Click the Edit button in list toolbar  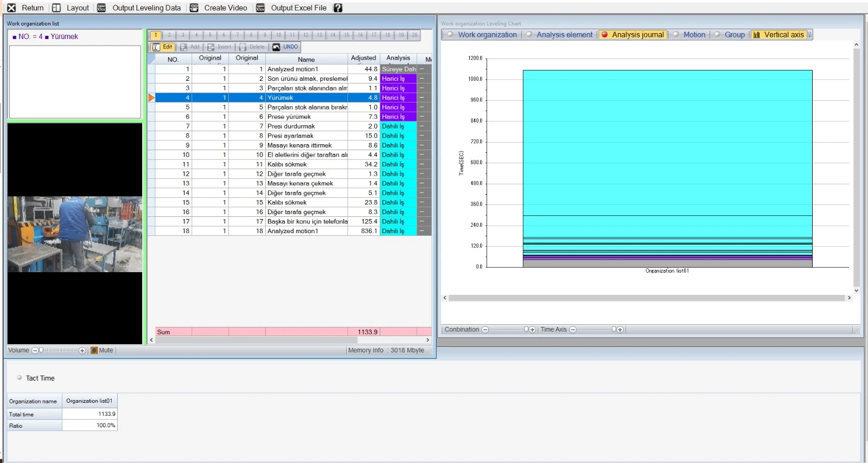click(x=162, y=47)
